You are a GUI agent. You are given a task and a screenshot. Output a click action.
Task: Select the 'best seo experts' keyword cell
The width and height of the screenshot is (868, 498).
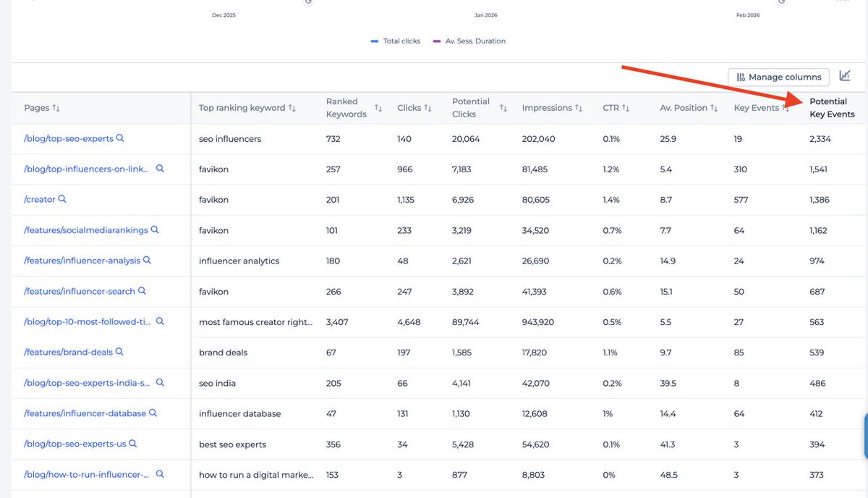[232, 444]
